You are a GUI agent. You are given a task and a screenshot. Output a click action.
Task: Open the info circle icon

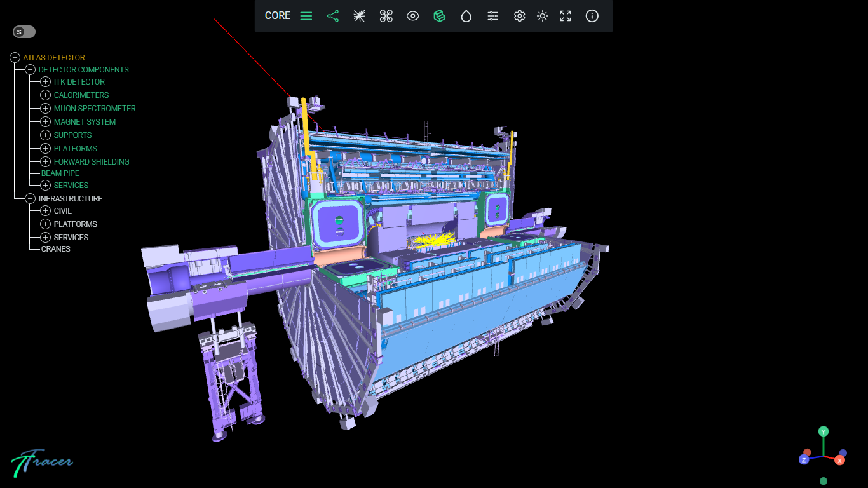point(592,16)
